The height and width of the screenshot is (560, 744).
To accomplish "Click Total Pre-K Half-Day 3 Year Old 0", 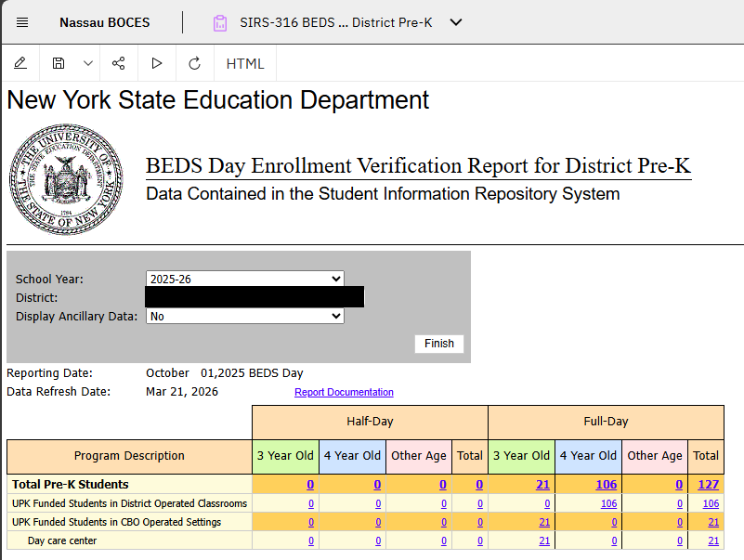I will [310, 485].
